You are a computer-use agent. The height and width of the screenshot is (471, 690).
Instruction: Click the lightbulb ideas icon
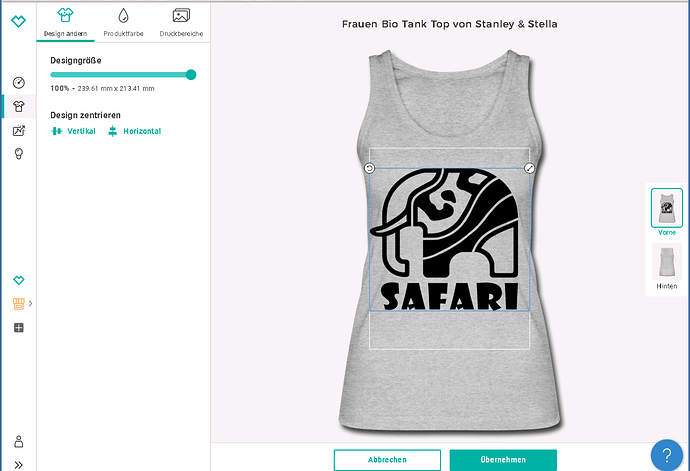(18, 154)
